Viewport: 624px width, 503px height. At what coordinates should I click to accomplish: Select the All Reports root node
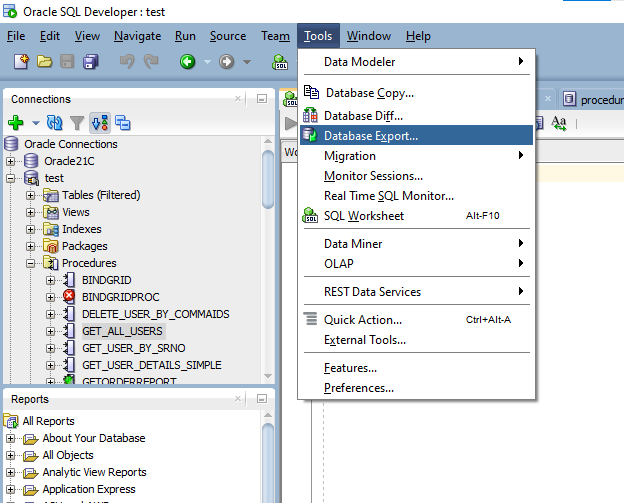[x=49, y=421]
